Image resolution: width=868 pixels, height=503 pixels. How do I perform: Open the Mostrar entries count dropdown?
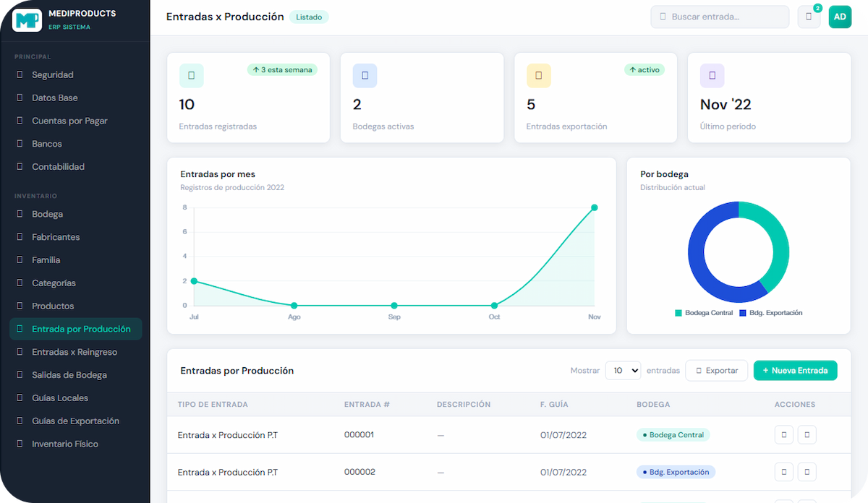(624, 370)
